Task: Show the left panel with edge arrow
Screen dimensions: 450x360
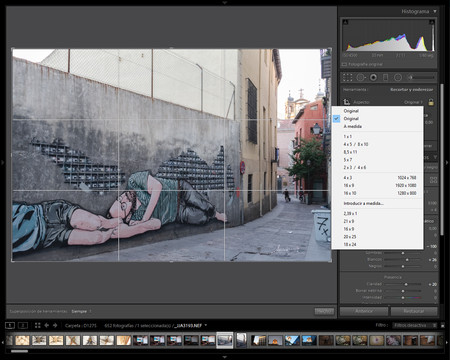Action: point(2,163)
